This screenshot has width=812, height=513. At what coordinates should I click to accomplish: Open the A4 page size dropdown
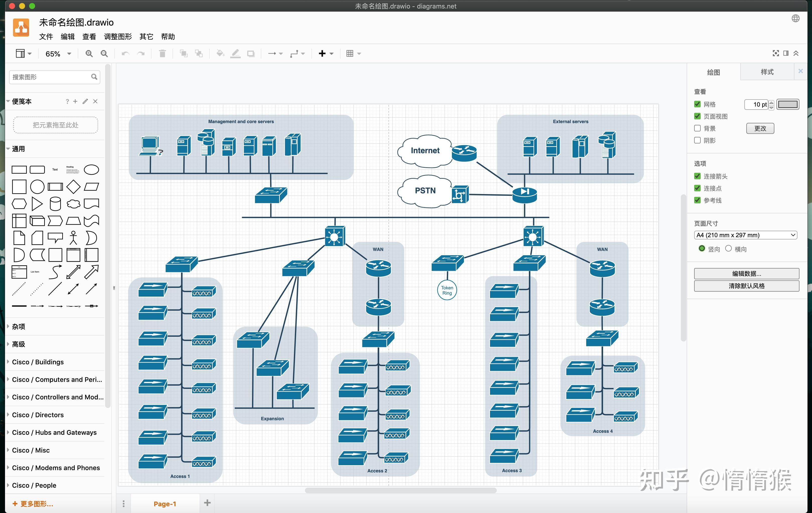(x=746, y=235)
